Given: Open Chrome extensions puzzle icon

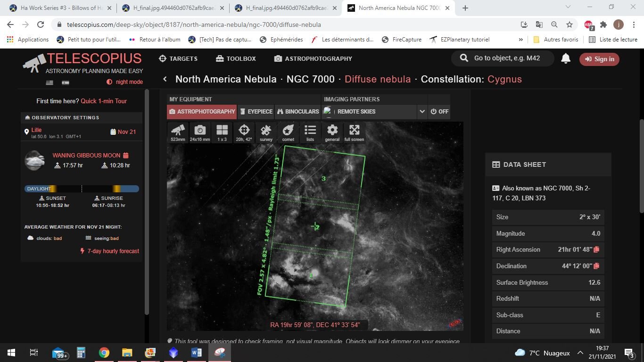Looking at the screenshot, I should [603, 25].
